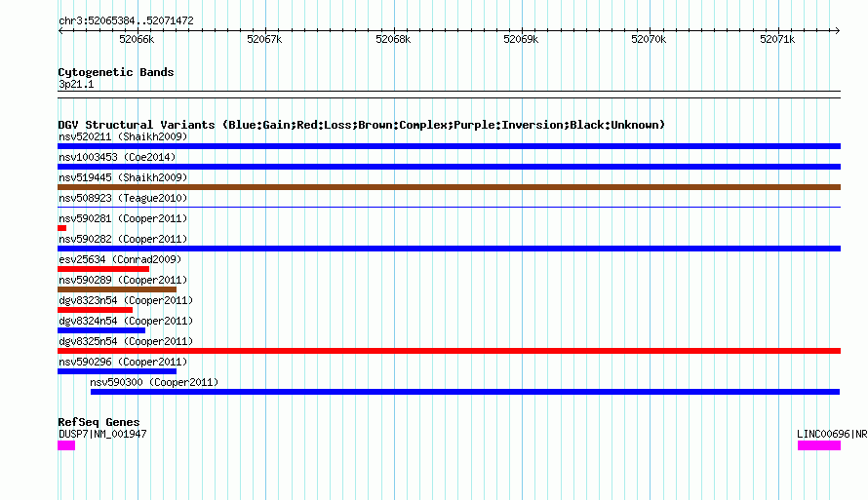Screen dimensions: 868x500
Task: Click the DGV Structural Variants track title
Action: pyautogui.click(x=361, y=125)
